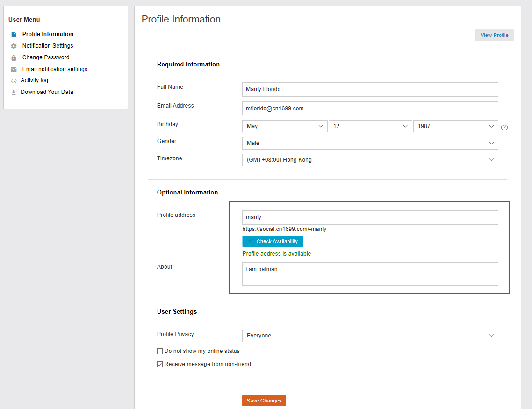Open the Profile Privacy dropdown

(x=370, y=336)
